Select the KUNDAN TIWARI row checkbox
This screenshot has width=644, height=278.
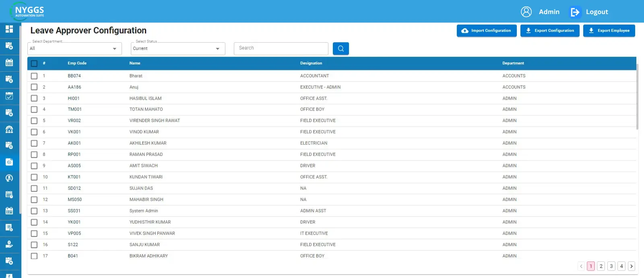pyautogui.click(x=34, y=177)
